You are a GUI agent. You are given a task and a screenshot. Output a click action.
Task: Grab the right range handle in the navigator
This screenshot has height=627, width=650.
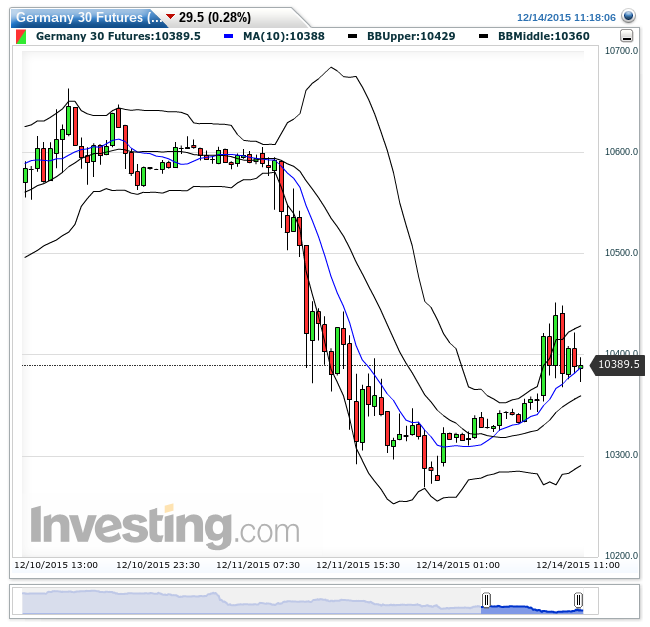coord(578,600)
